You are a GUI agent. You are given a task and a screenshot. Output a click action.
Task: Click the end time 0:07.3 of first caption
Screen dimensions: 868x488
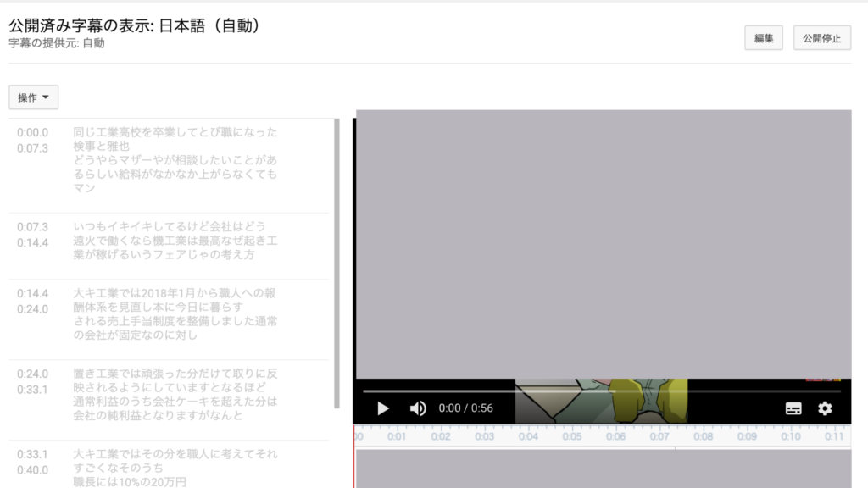[x=33, y=148]
